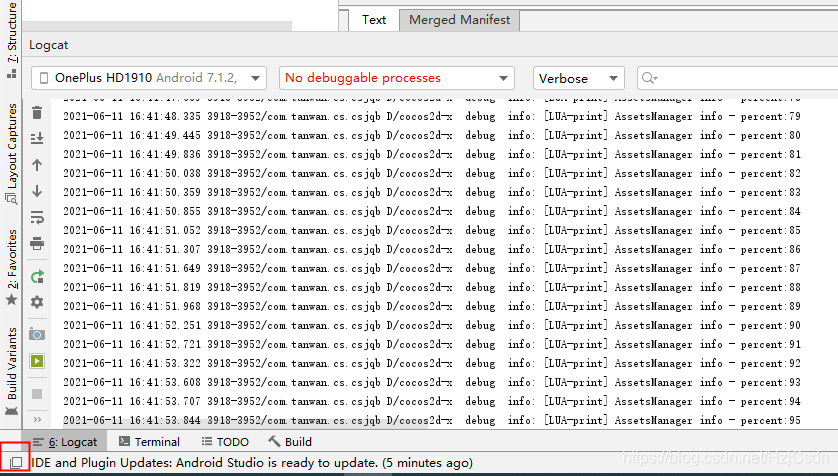838x476 pixels.
Task: Clear logcat with the trash icon
Action: pos(37,113)
